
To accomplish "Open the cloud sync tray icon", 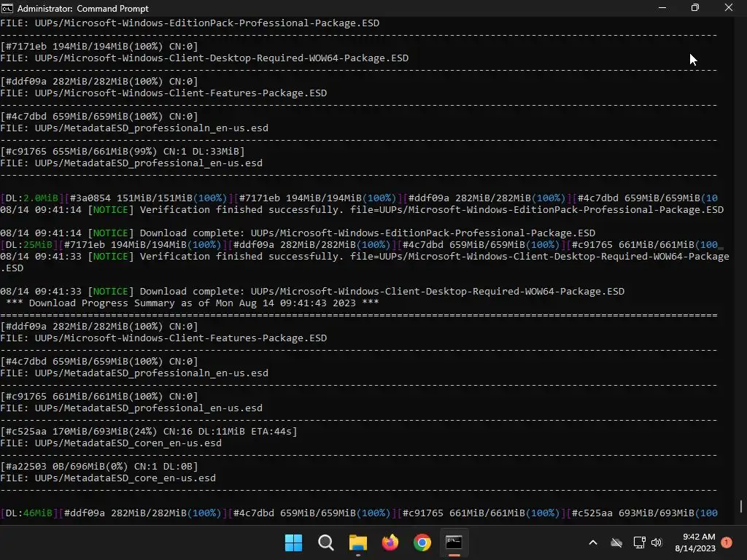I will [x=616, y=542].
